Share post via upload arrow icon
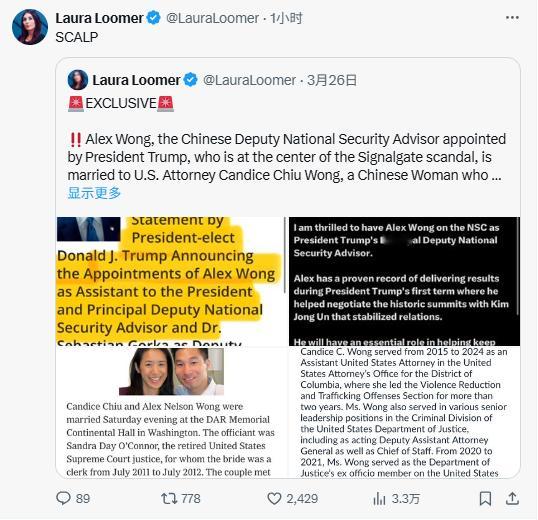Image resolution: width=538 pixels, height=520 pixels. (x=512, y=498)
